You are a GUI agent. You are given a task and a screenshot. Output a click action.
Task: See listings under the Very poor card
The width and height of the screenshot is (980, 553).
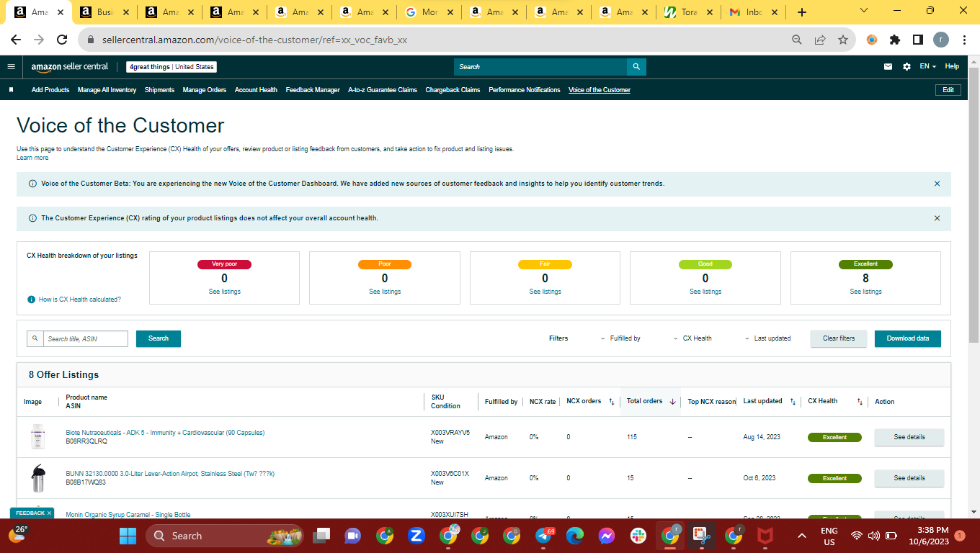click(224, 292)
